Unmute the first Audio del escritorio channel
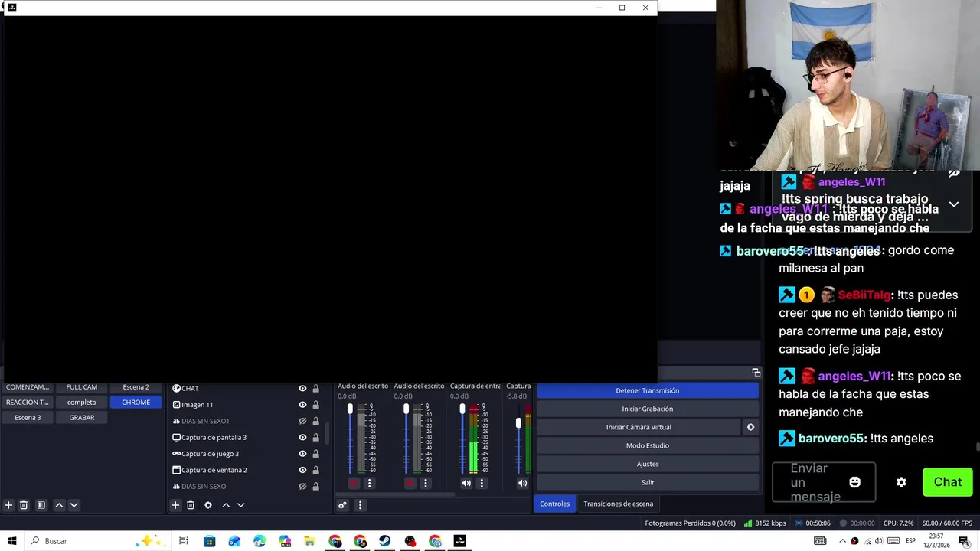980x551 pixels. pyautogui.click(x=354, y=483)
